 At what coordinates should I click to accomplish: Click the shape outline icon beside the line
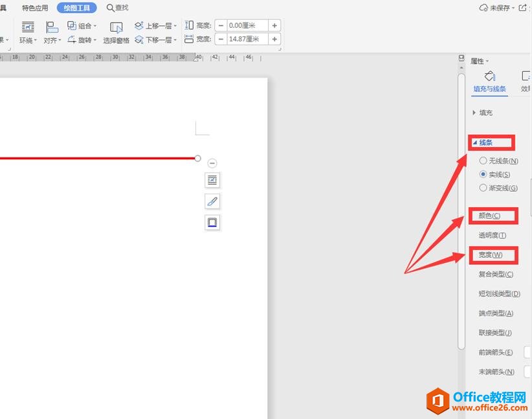coord(212,223)
